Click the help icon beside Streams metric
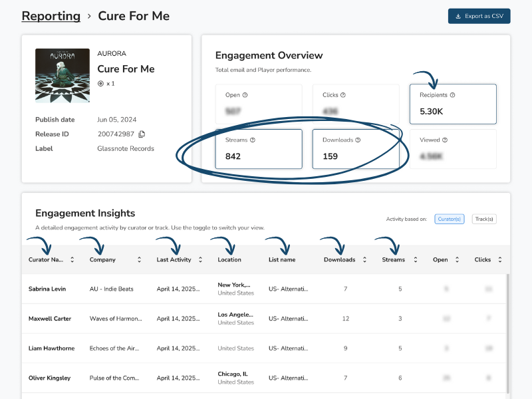 pos(253,140)
